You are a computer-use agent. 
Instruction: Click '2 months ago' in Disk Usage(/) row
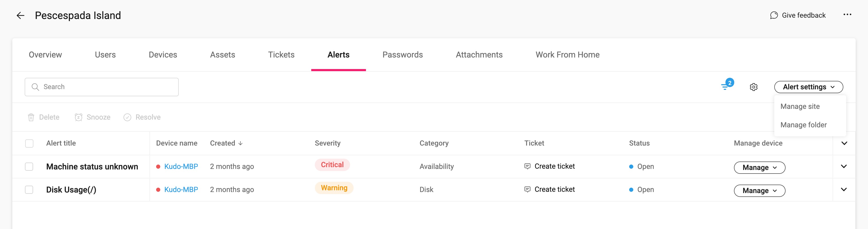(232, 190)
